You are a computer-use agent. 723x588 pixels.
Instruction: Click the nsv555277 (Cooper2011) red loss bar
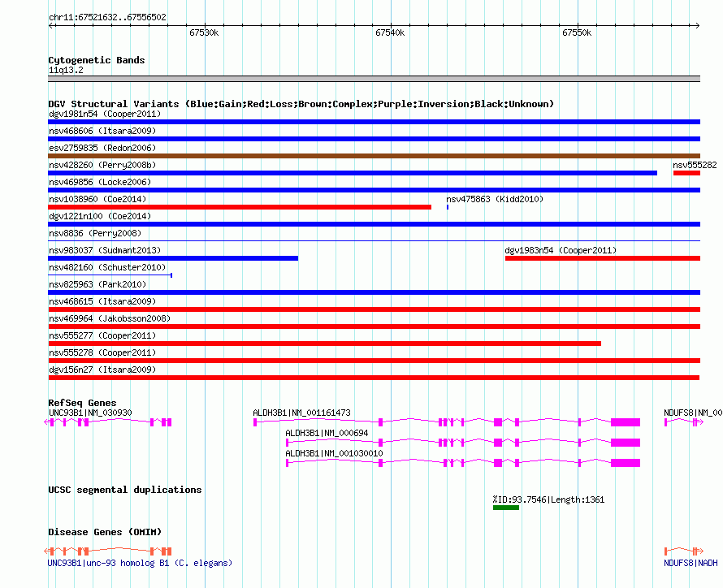[325, 344]
